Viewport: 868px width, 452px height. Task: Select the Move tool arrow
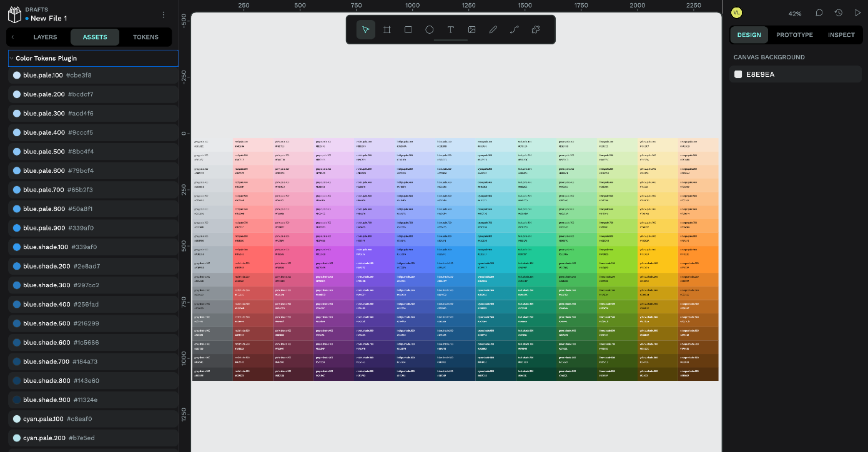(366, 29)
